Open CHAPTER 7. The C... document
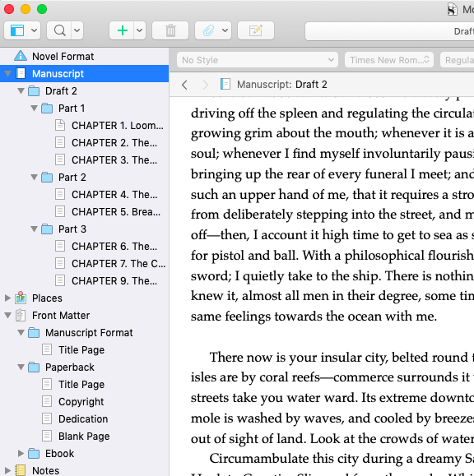This screenshot has width=474, height=476. [x=118, y=264]
